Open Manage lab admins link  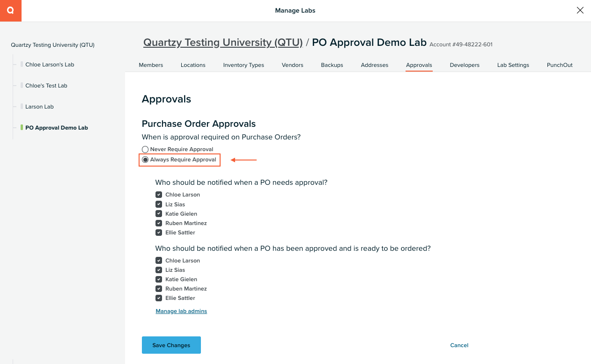coord(181,311)
